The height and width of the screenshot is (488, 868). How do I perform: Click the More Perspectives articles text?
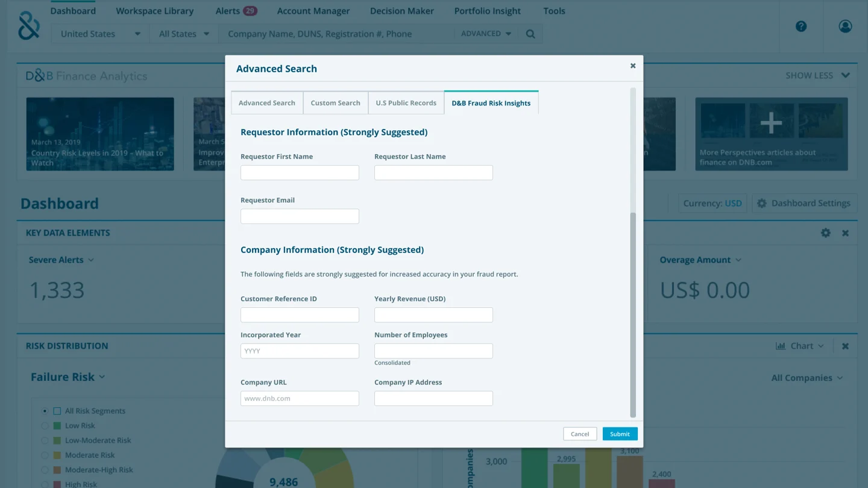758,157
